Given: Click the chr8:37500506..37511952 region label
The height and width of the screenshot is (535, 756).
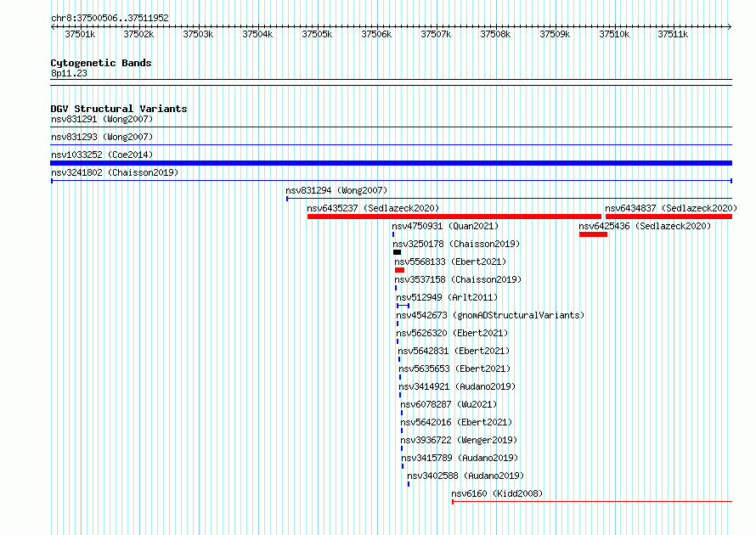Looking at the screenshot, I should pyautogui.click(x=110, y=18).
